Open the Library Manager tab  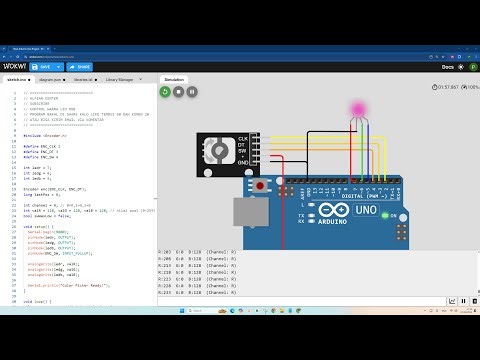[x=119, y=80]
